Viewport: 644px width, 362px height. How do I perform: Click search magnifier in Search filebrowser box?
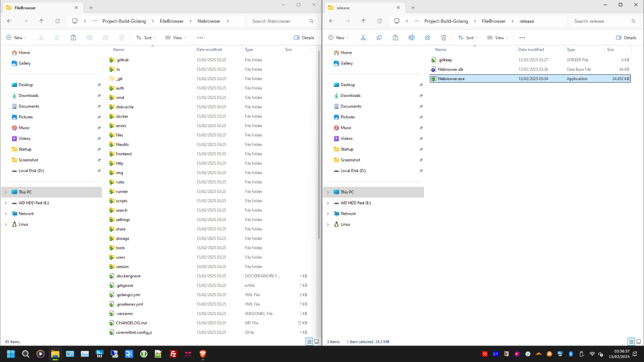coord(312,21)
